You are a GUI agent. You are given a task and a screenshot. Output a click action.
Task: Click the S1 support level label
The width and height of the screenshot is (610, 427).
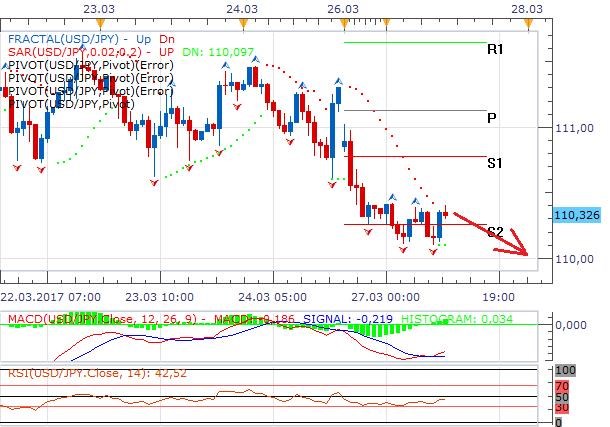(494, 163)
